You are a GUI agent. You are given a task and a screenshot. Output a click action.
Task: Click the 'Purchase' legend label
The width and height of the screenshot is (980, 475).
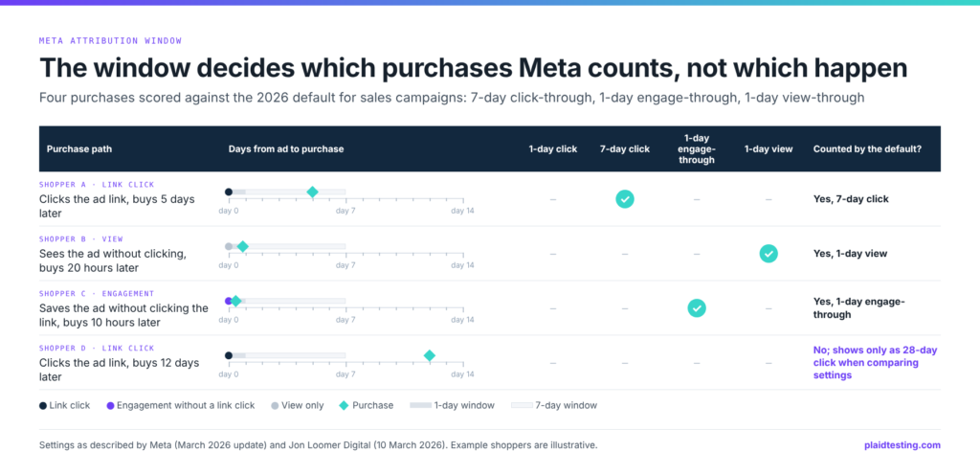click(x=372, y=406)
